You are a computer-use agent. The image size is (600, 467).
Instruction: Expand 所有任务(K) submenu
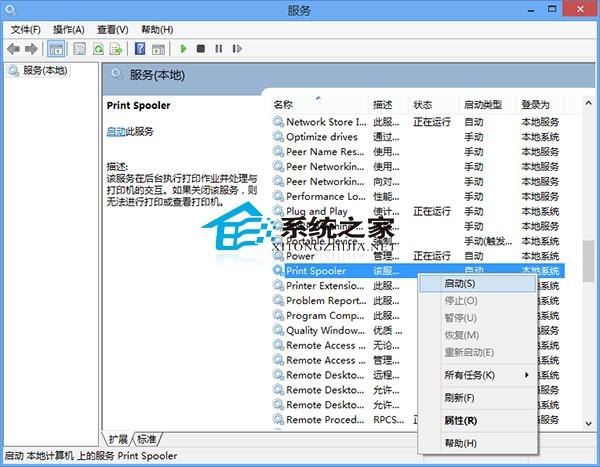click(x=478, y=375)
